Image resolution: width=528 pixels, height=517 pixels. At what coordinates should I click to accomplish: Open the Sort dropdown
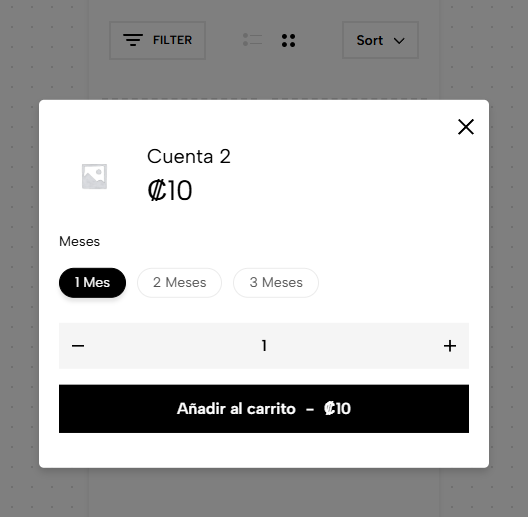point(381,40)
